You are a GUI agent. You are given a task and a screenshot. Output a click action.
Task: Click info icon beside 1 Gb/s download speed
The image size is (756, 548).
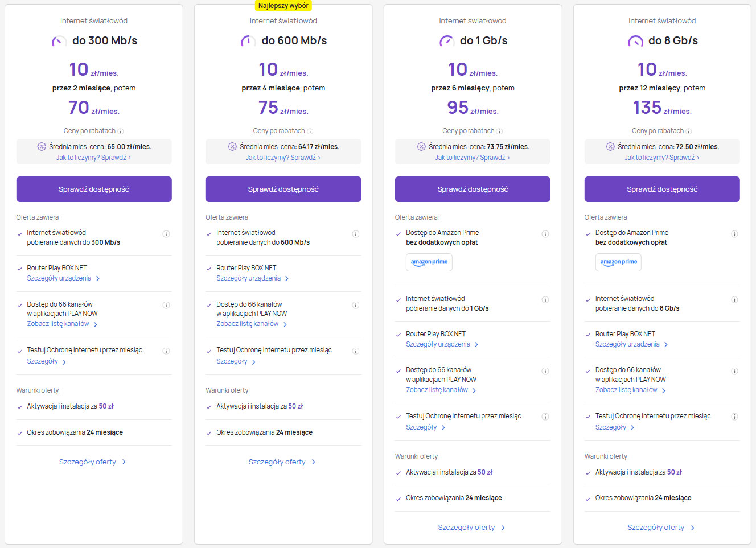point(545,300)
